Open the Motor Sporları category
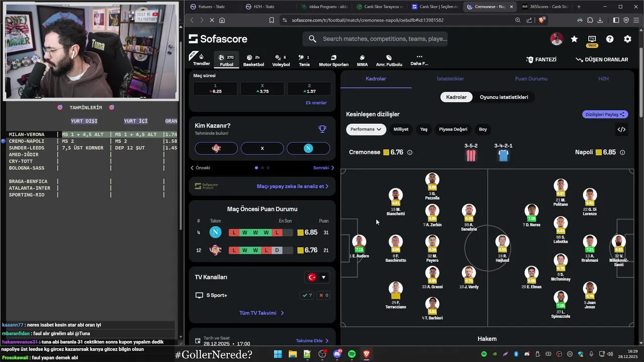The width and height of the screenshot is (644, 362). [334, 60]
